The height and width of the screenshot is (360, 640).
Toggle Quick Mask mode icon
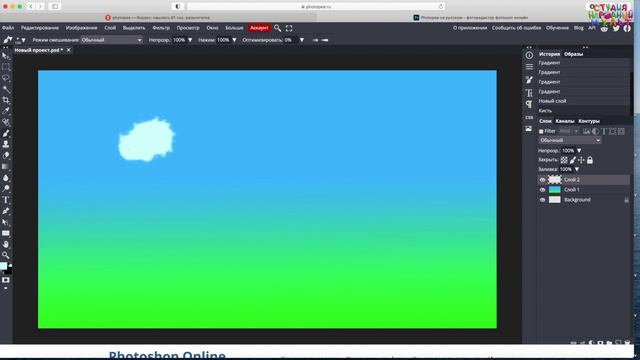(6, 280)
